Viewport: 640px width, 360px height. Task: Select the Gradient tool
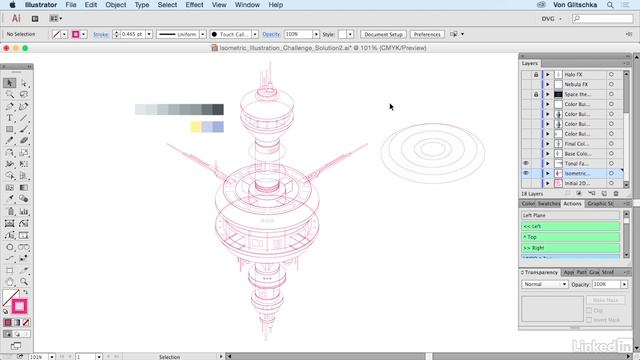tap(24, 187)
